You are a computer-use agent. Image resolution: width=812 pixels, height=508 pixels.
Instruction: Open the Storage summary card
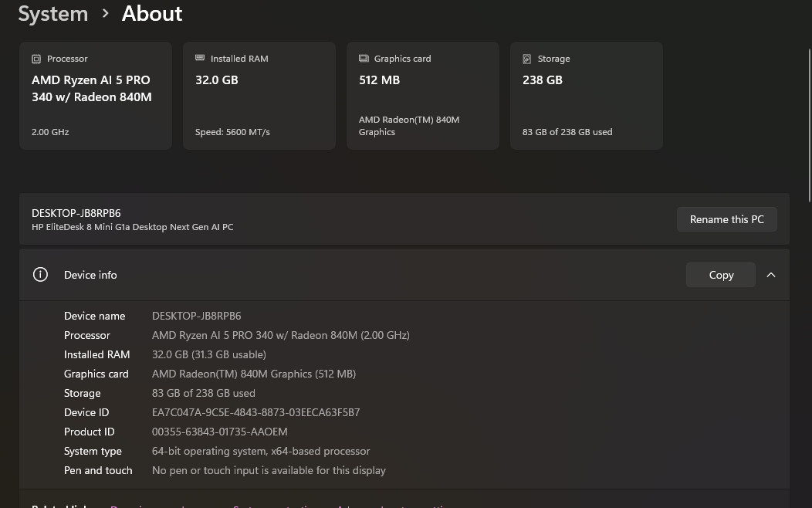tap(587, 96)
